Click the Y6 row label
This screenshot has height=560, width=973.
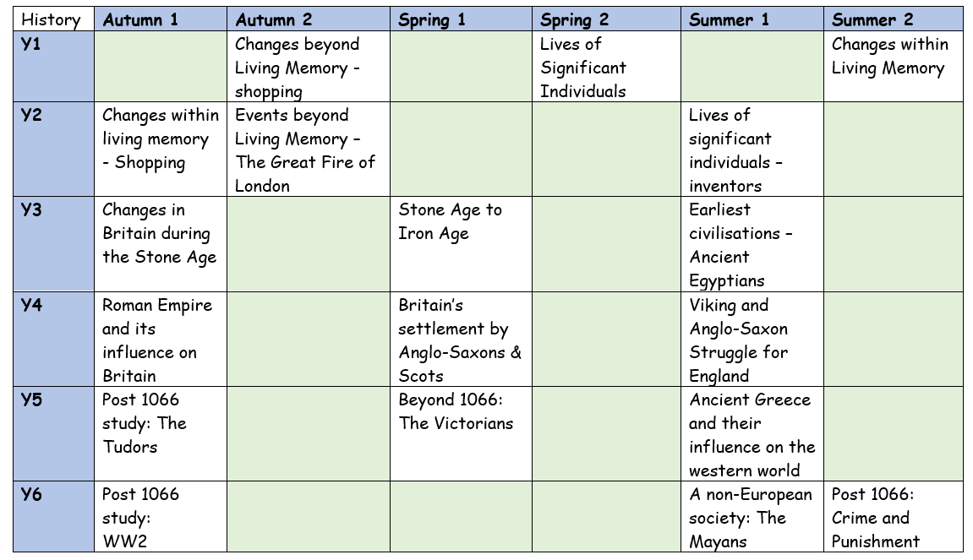pos(53,517)
